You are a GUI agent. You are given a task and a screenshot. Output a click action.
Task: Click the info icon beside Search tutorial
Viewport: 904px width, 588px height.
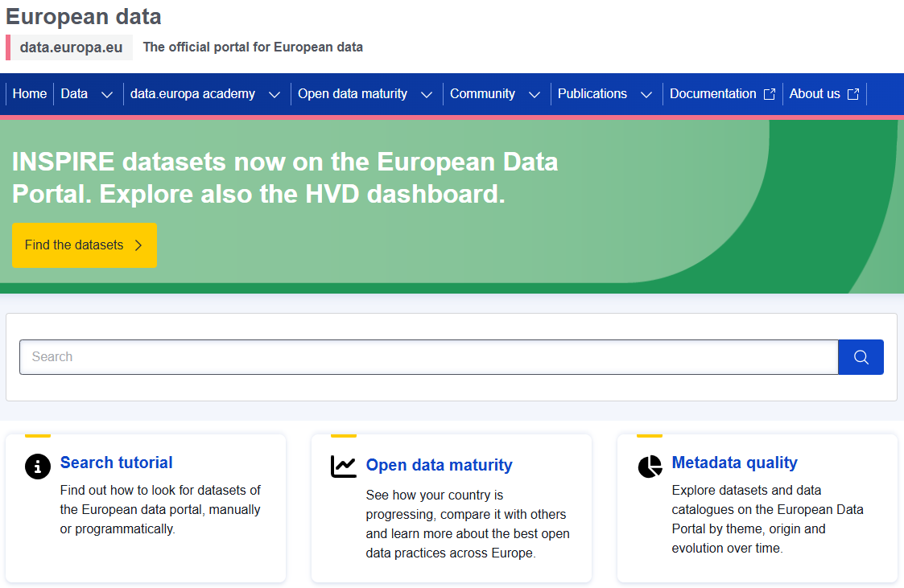click(38, 467)
